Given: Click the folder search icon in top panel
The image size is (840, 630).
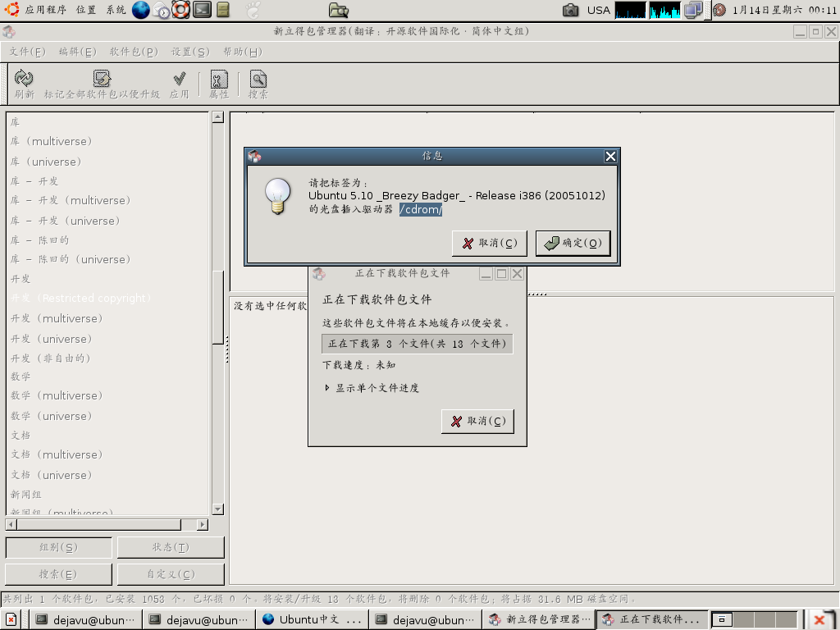Looking at the screenshot, I should [x=339, y=10].
